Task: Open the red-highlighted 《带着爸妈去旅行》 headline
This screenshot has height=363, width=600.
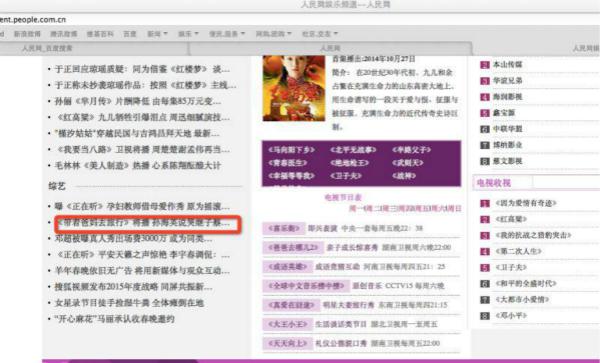Action: coord(143,223)
